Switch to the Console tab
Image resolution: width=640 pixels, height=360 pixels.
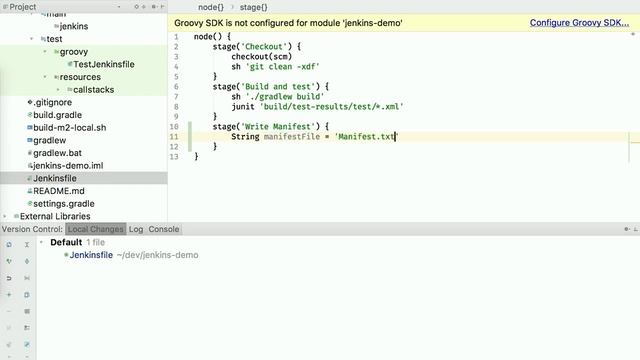[x=164, y=229]
